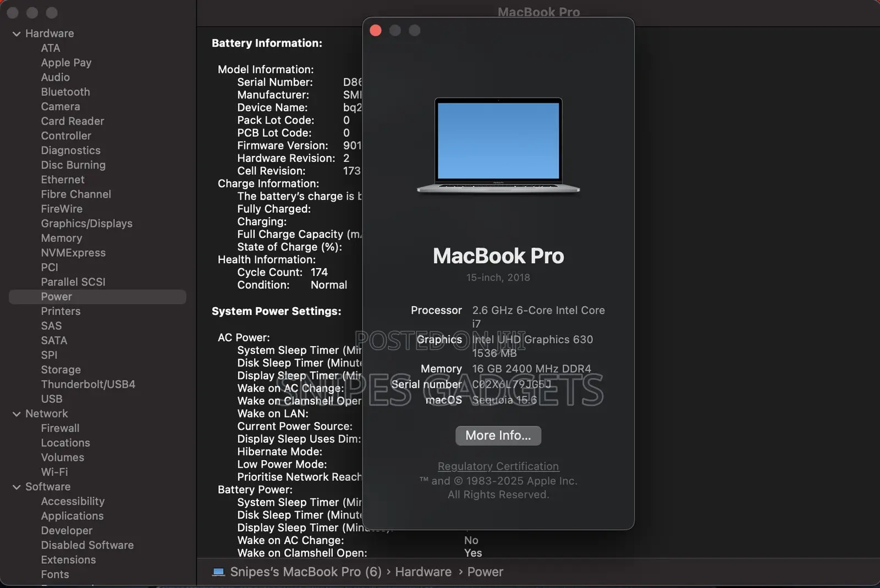Select Accessibility under Software

pos(73,501)
